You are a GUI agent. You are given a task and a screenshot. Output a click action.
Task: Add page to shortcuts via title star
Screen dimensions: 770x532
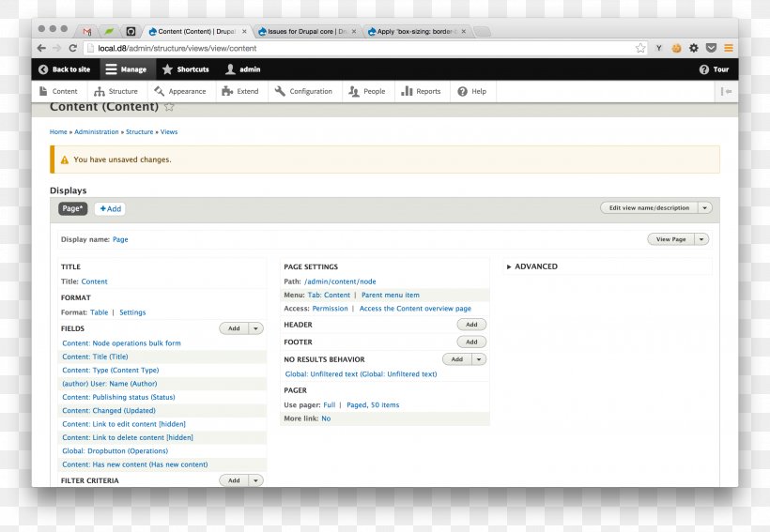point(169,107)
